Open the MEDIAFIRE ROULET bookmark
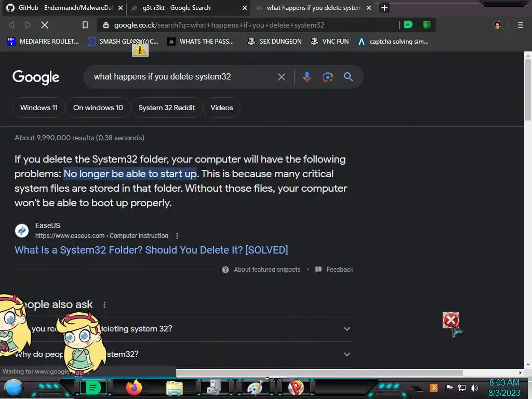The image size is (532, 399). click(x=43, y=42)
